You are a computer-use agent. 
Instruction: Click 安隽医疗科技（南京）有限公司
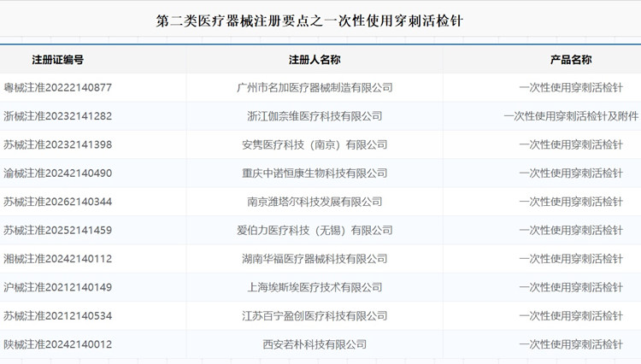click(315, 144)
